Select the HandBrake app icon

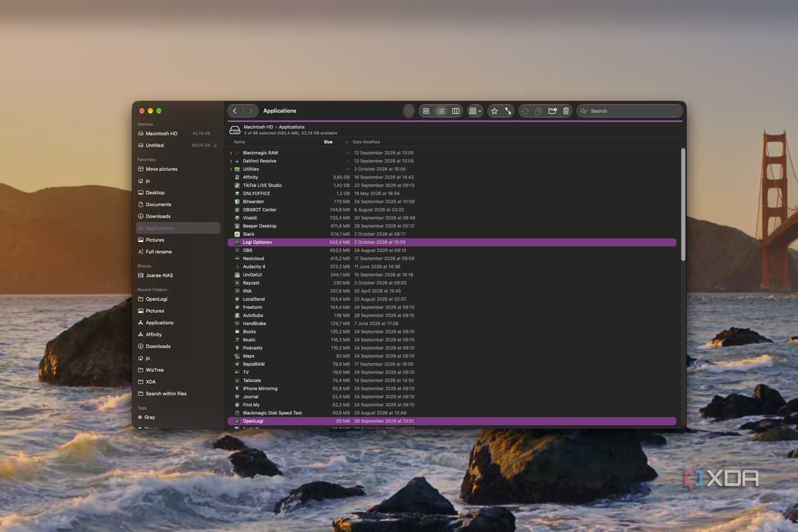coord(237,323)
